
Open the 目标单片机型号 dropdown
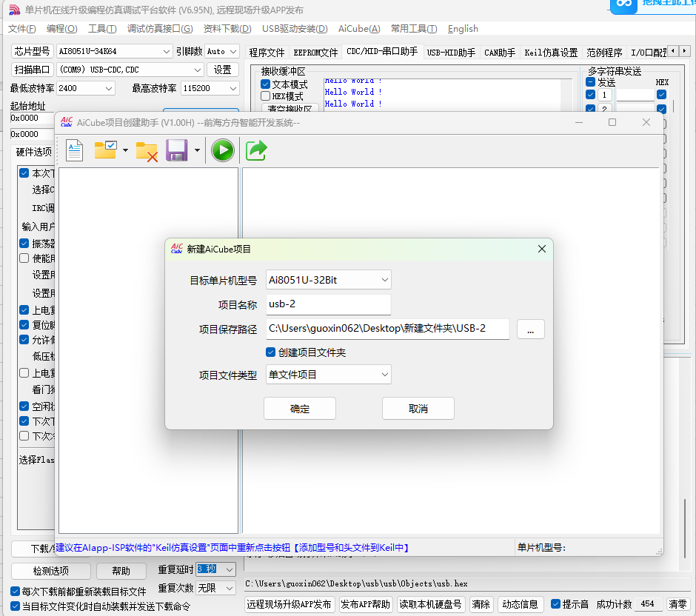[x=329, y=280]
